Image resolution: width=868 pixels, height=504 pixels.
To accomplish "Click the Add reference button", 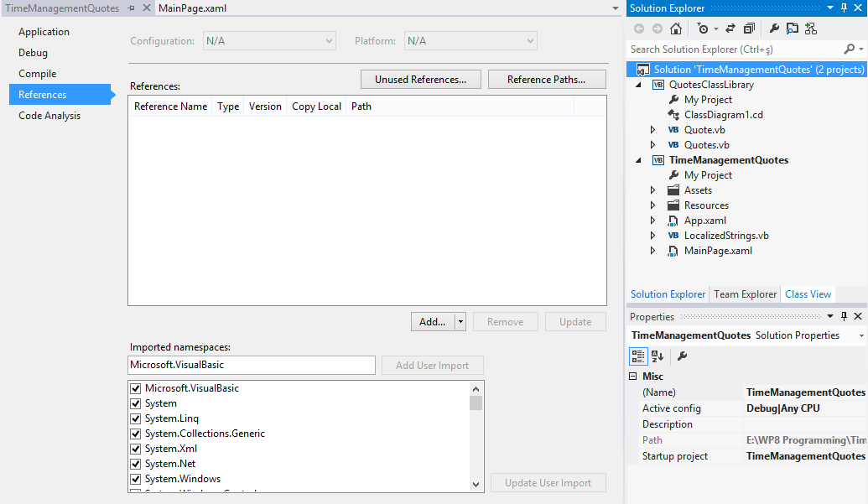I will tap(433, 322).
